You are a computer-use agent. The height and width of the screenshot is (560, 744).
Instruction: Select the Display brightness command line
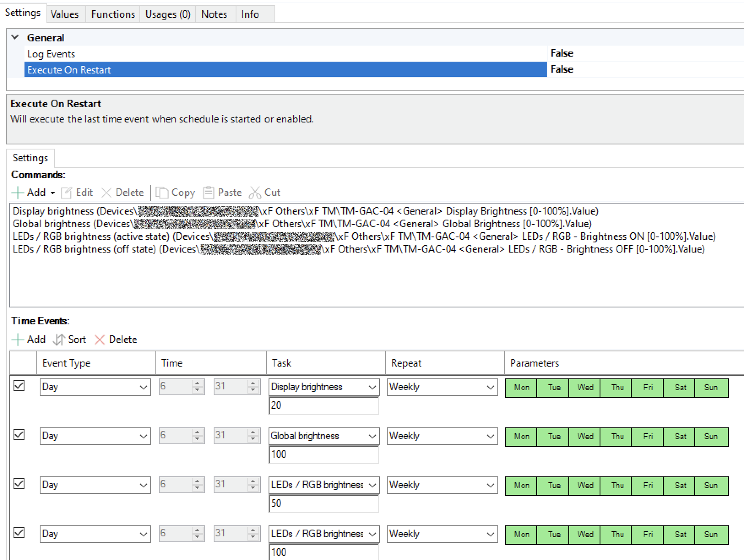click(305, 211)
